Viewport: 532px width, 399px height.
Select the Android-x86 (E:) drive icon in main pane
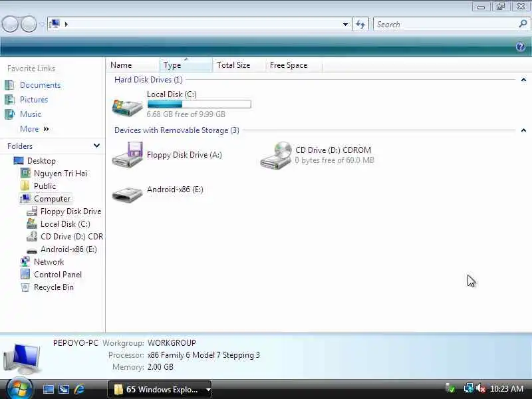point(127,194)
